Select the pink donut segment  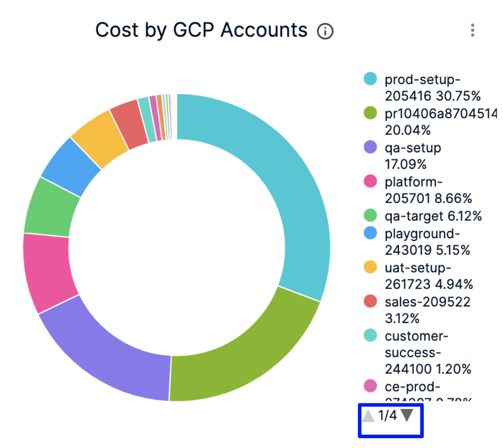click(x=47, y=272)
